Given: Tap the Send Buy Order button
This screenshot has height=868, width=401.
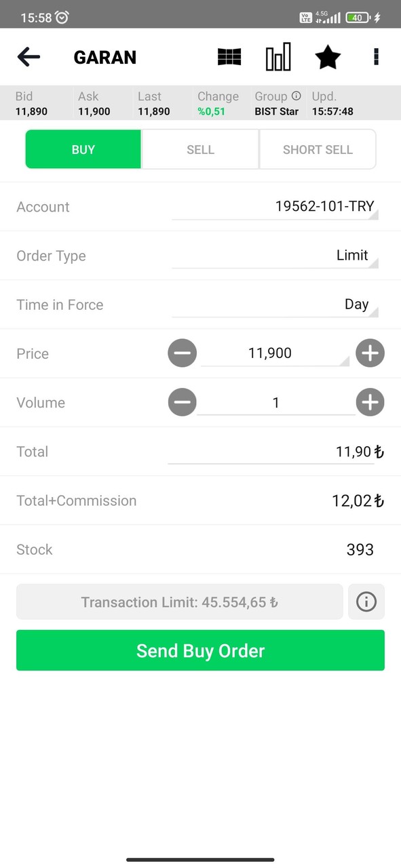Looking at the screenshot, I should [200, 650].
